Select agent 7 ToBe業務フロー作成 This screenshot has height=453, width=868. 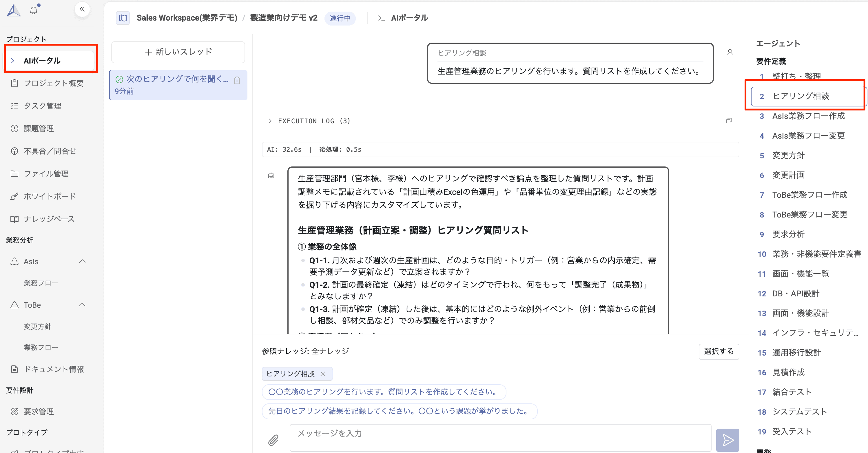809,195
